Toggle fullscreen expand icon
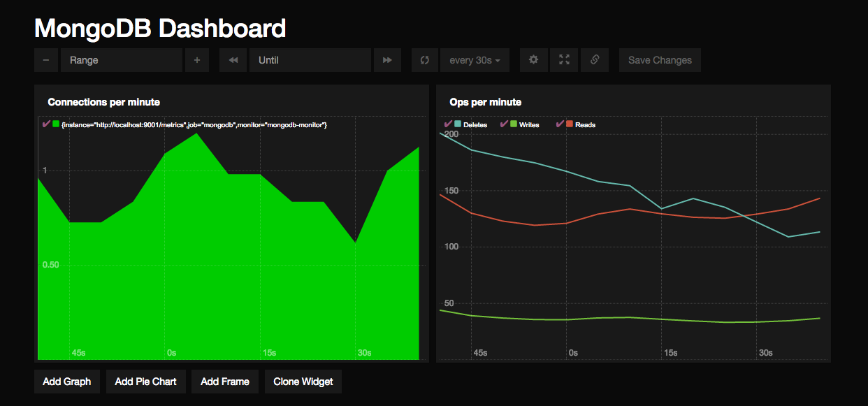This screenshot has height=406, width=868. 564,60
